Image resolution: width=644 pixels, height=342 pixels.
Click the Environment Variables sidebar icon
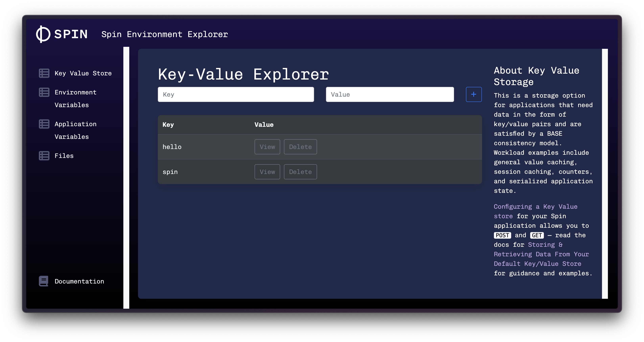pyautogui.click(x=44, y=92)
